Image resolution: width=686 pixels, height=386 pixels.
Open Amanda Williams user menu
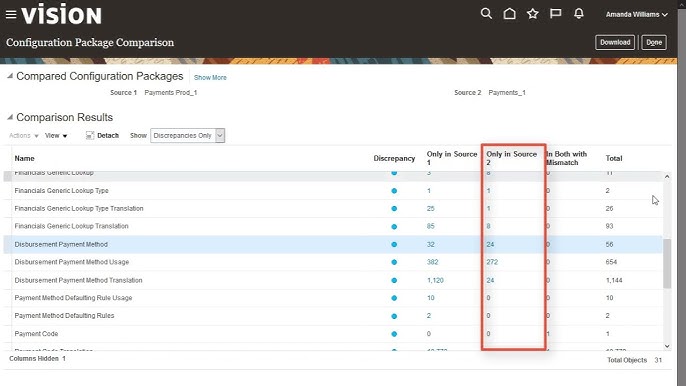pos(637,14)
